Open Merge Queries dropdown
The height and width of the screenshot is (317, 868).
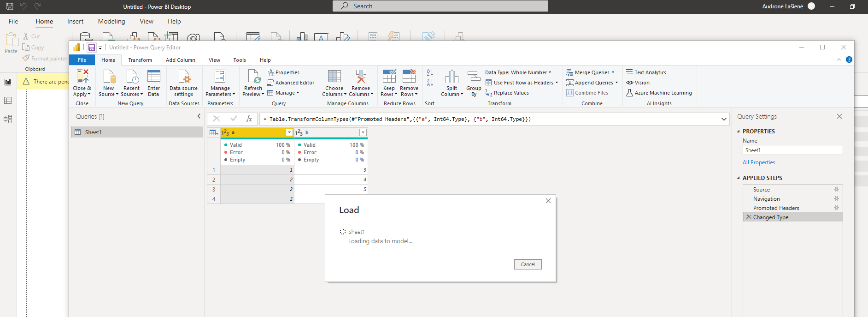click(x=590, y=72)
